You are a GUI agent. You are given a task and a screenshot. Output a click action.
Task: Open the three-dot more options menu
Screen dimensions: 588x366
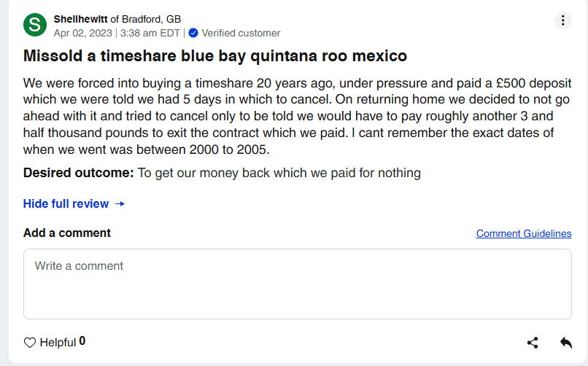coord(562,20)
